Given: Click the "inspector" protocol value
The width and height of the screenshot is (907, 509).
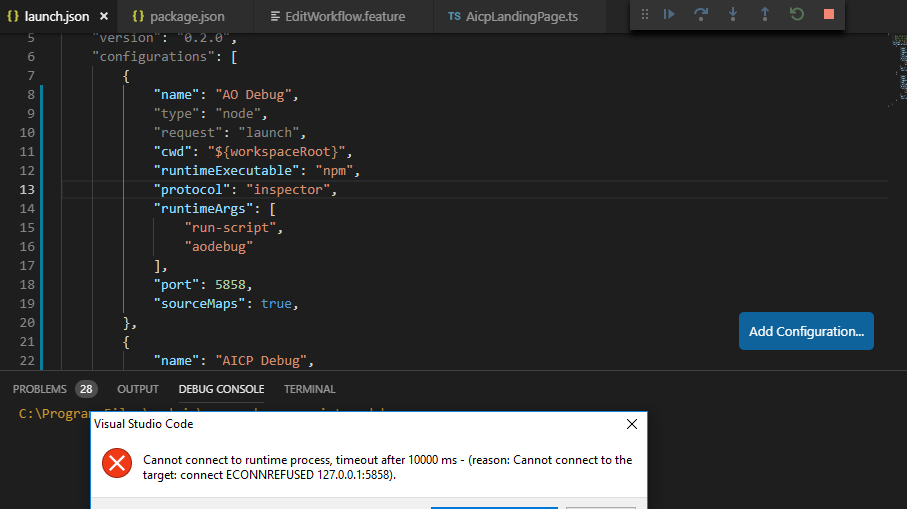Looking at the screenshot, I should pyautogui.click(x=288, y=190).
